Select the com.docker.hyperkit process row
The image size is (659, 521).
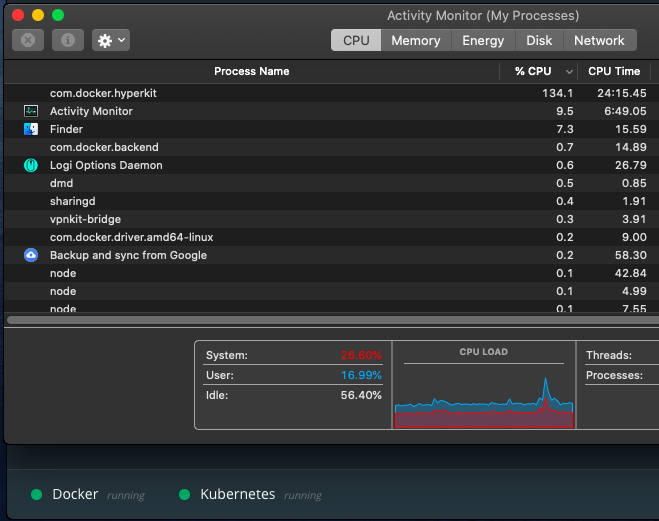pos(331,93)
